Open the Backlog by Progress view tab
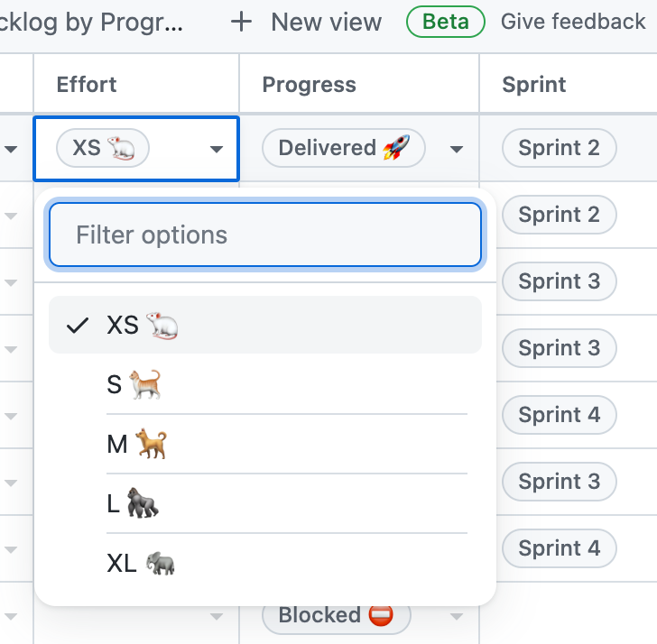Image resolution: width=657 pixels, height=644 pixels. click(x=90, y=22)
